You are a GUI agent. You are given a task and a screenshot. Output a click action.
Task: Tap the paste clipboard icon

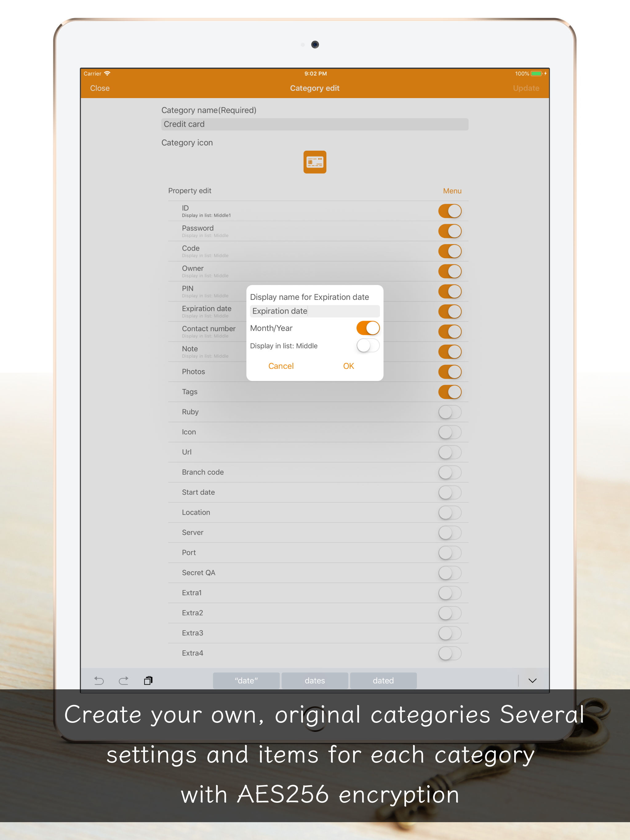(x=148, y=680)
